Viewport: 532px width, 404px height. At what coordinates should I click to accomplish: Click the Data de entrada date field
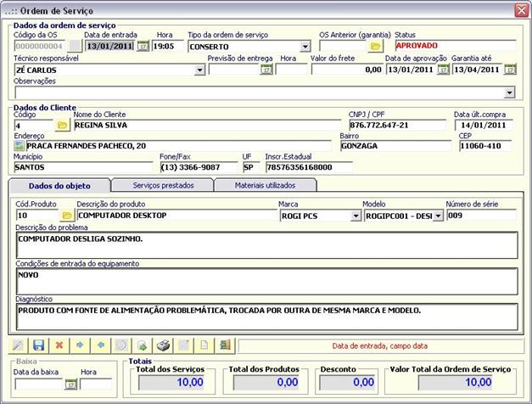click(x=109, y=46)
